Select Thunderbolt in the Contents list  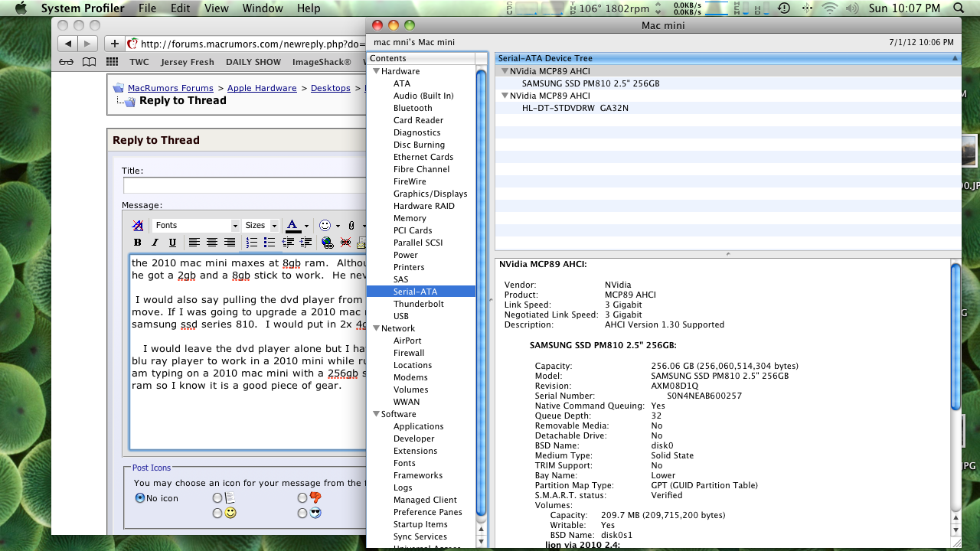(x=418, y=304)
